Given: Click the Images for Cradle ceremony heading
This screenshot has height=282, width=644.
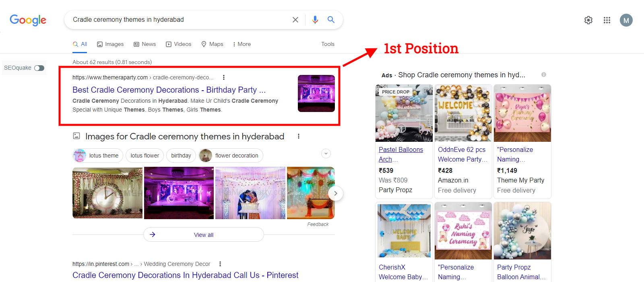Looking at the screenshot, I should (x=185, y=136).
